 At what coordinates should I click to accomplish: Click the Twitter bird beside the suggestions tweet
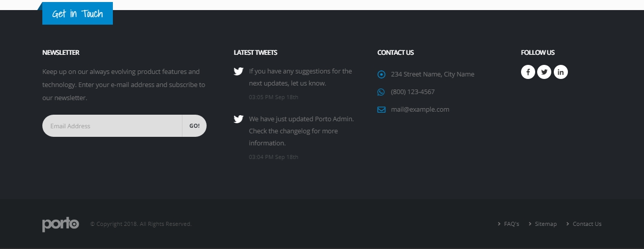click(x=238, y=71)
